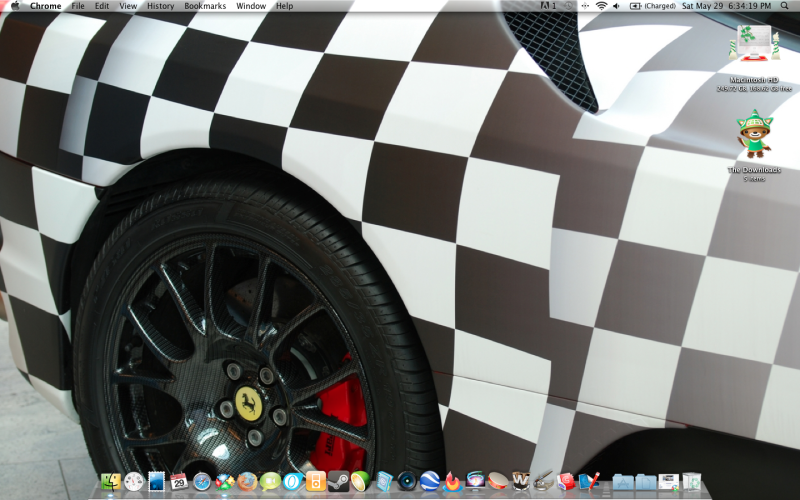Open the Edit menu

102,6
